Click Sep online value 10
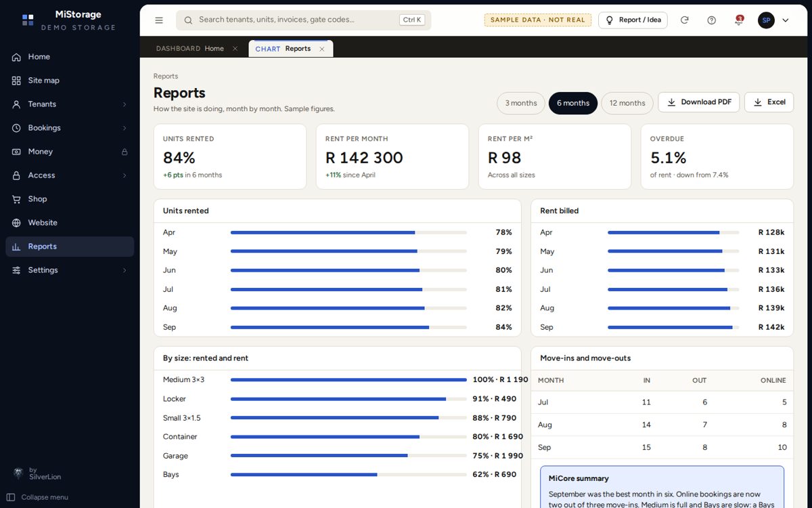812x508 pixels. click(x=782, y=448)
